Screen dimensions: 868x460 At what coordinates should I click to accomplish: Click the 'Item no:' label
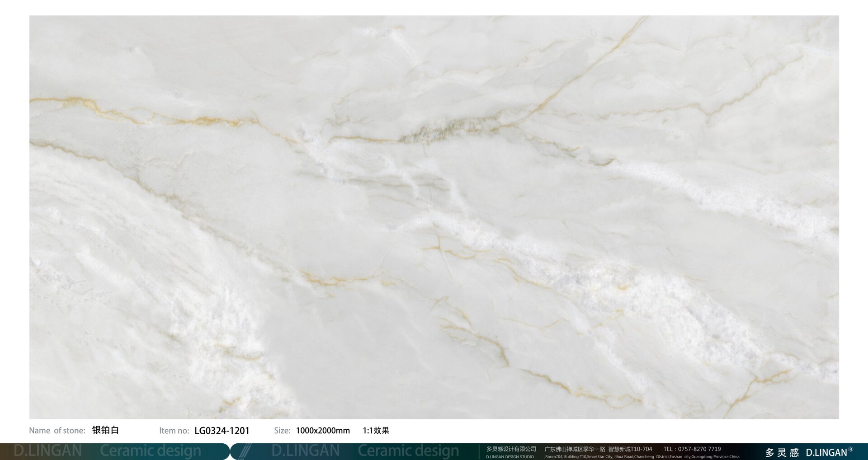174,431
